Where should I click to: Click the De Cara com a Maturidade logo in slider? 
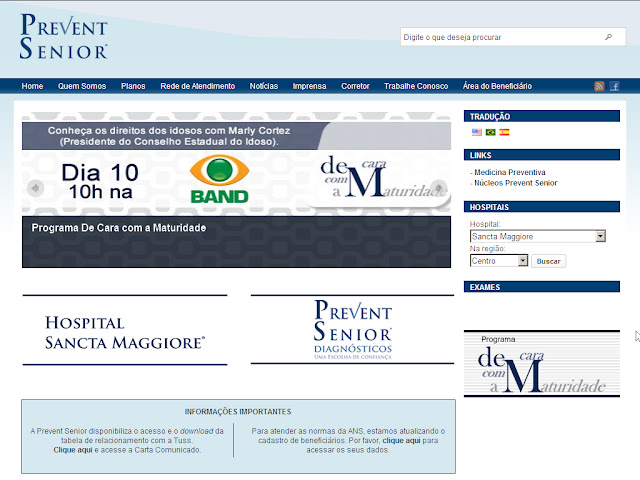click(383, 178)
